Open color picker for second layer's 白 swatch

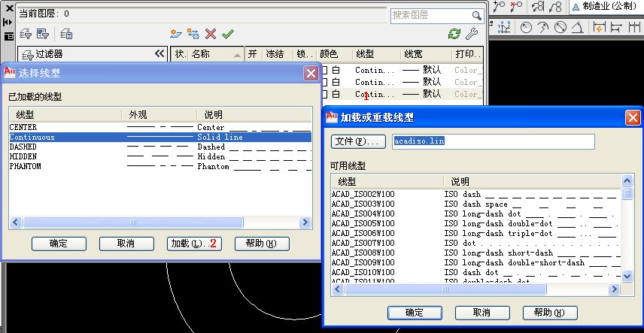pyautogui.click(x=330, y=82)
